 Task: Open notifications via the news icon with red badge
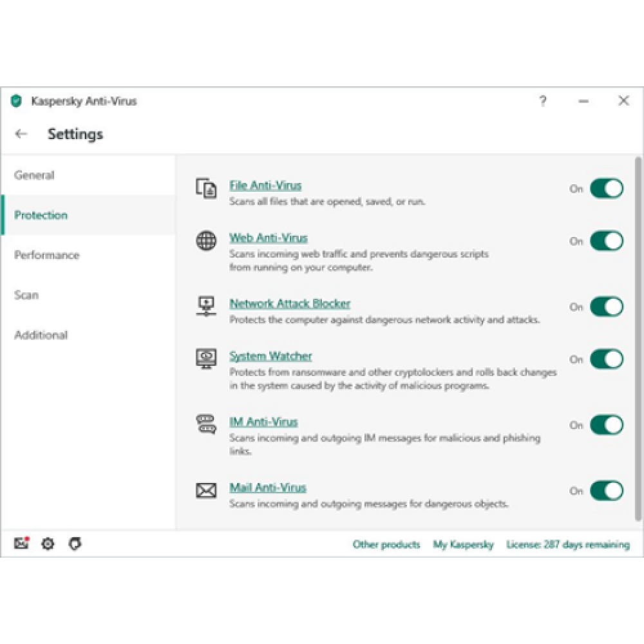(21, 543)
